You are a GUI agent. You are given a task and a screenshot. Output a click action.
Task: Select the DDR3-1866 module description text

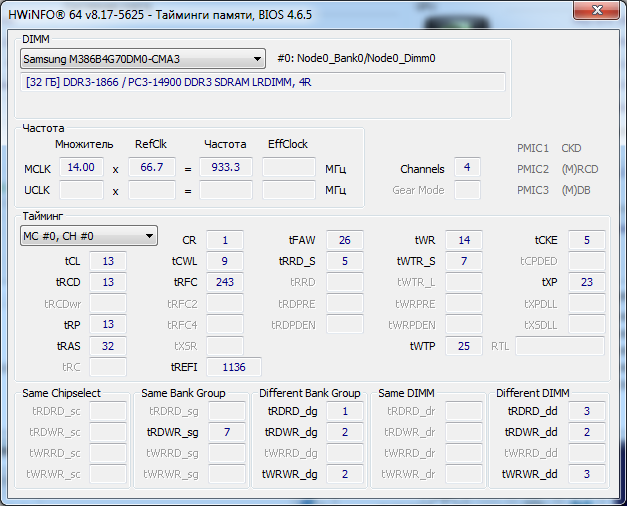tap(167, 82)
